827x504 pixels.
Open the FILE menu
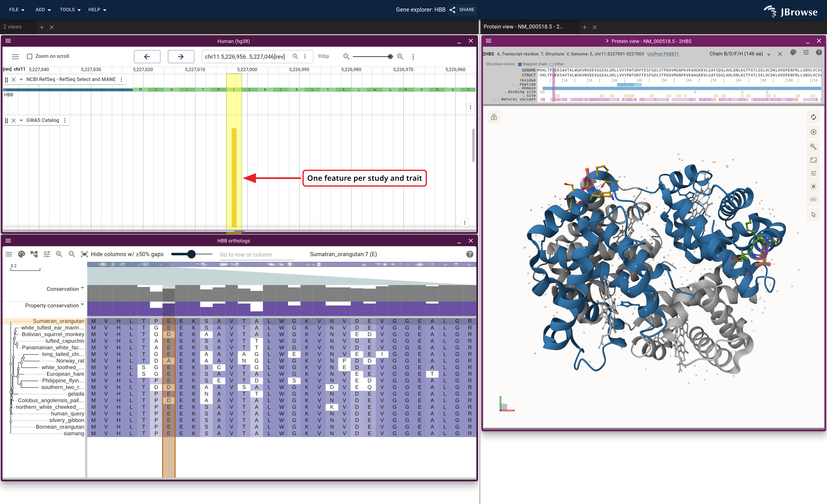coord(17,10)
